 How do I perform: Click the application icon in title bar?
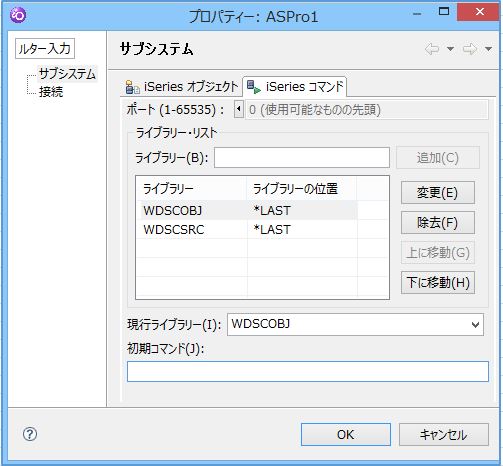tap(18, 15)
